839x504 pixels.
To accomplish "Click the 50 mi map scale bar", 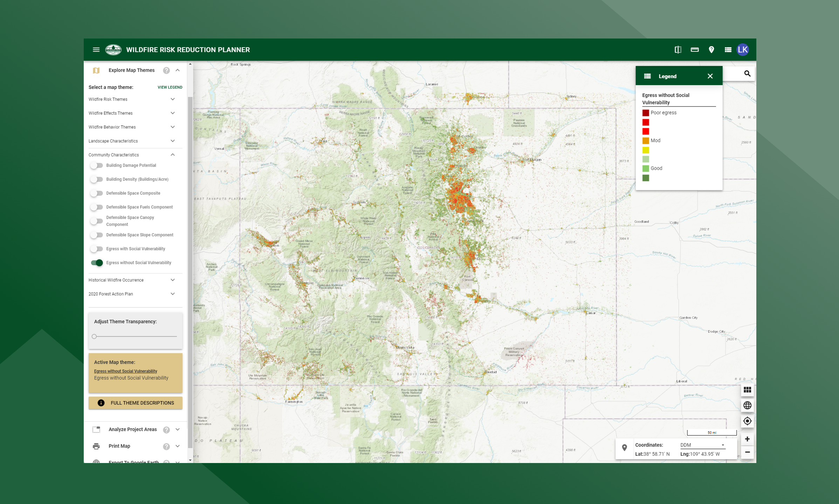I will pos(711,433).
